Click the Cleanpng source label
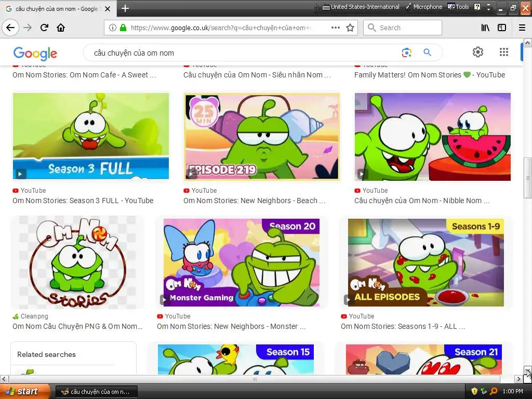Screen dimensions: 532x399 pos(34,316)
